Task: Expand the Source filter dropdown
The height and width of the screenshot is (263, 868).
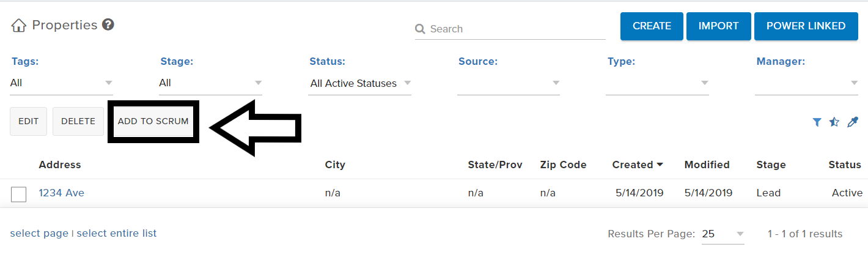Action: [x=509, y=83]
